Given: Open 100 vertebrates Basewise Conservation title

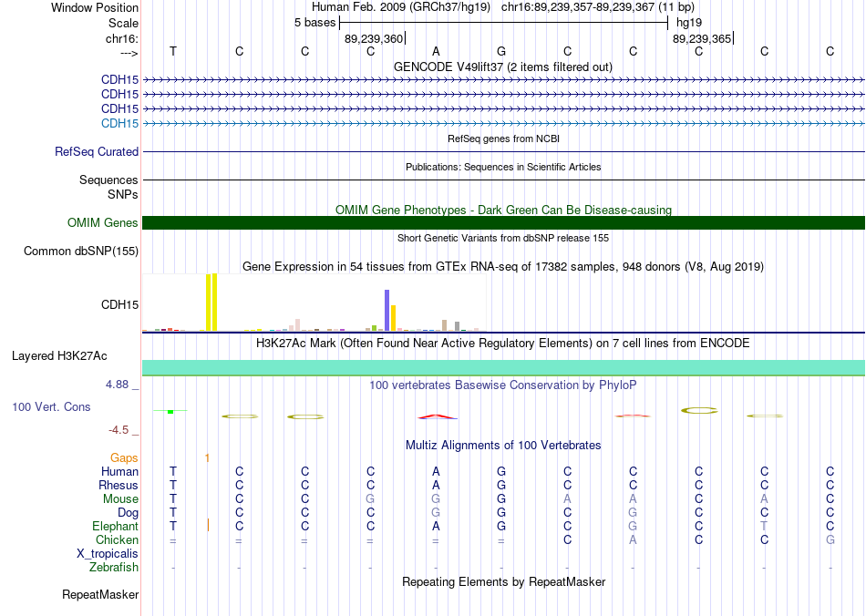Looking at the screenshot, I should (503, 385).
